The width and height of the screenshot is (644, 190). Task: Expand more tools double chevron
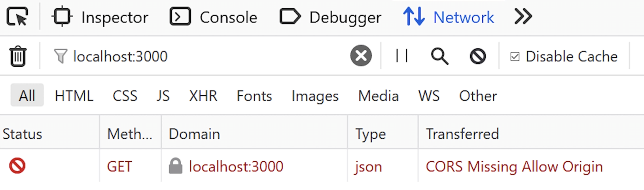point(523,17)
